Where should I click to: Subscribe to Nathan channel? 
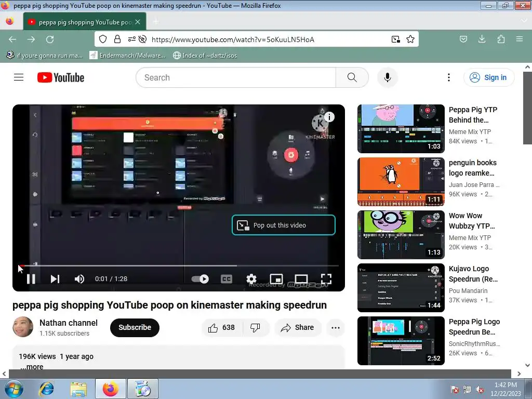(135, 327)
